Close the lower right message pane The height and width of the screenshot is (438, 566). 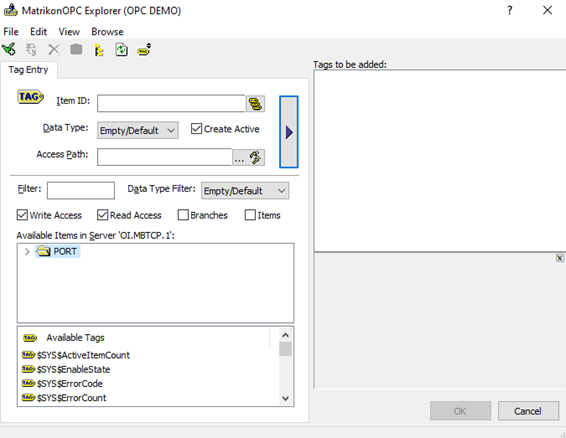click(560, 258)
